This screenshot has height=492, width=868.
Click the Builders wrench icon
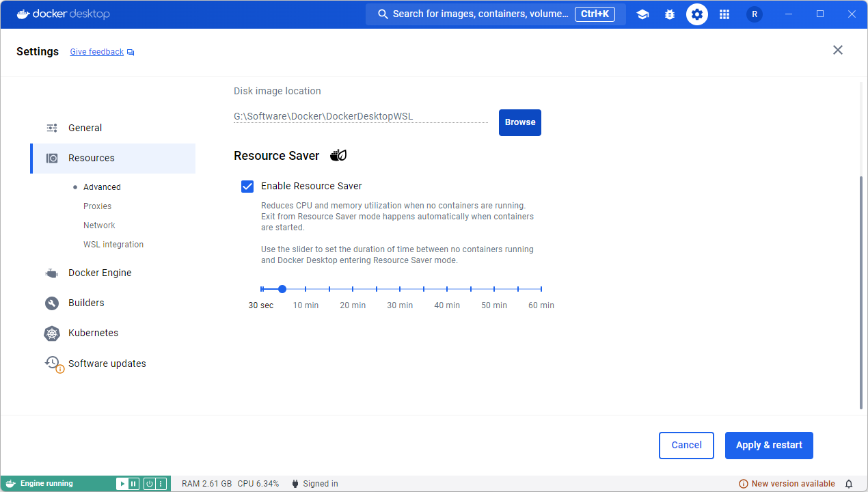click(x=52, y=303)
